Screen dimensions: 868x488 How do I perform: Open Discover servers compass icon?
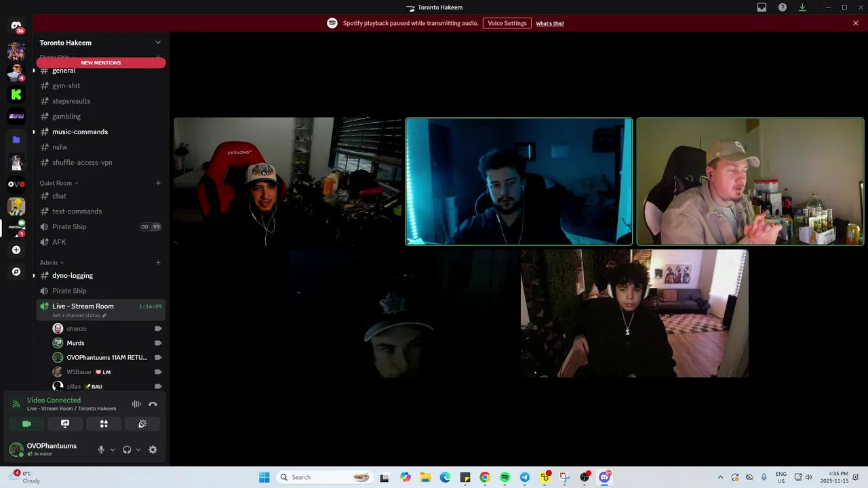(16, 272)
